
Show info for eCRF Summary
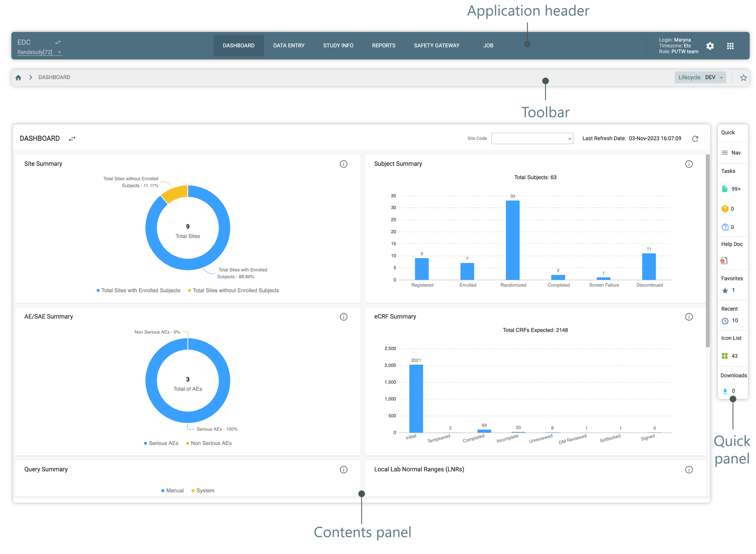(x=689, y=317)
